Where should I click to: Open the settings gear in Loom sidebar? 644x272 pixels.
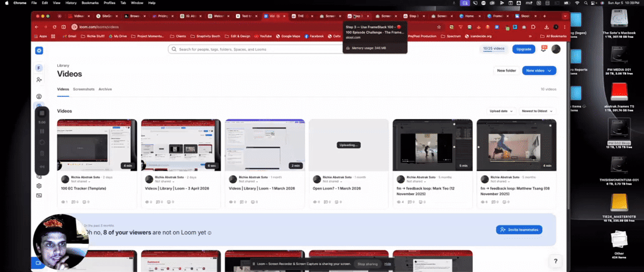(x=39, y=186)
